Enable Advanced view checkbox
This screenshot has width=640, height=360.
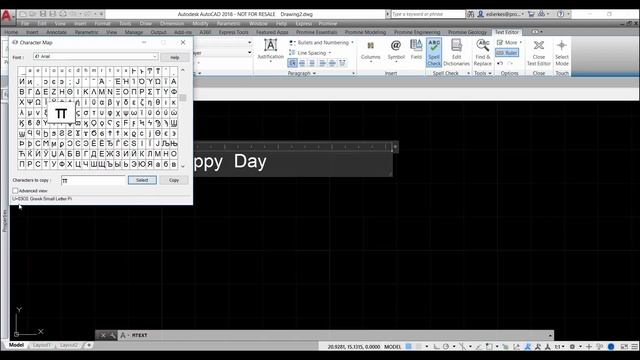tap(15, 191)
